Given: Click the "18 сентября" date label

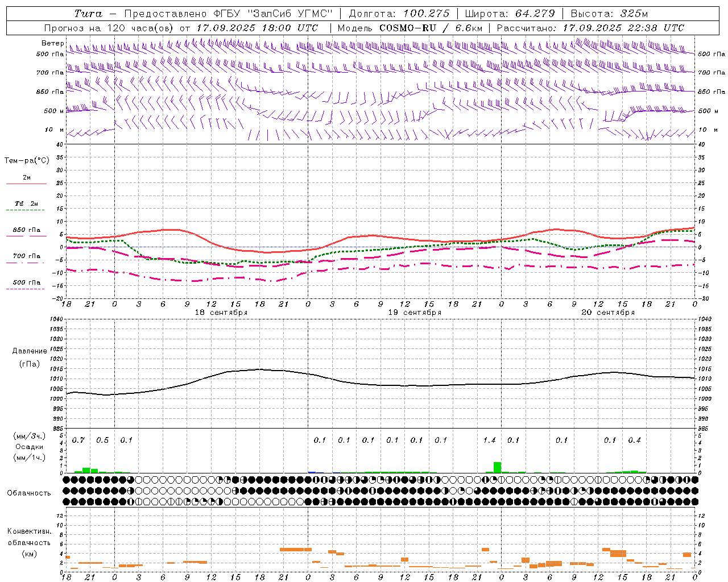Looking at the screenshot, I should [221, 313].
